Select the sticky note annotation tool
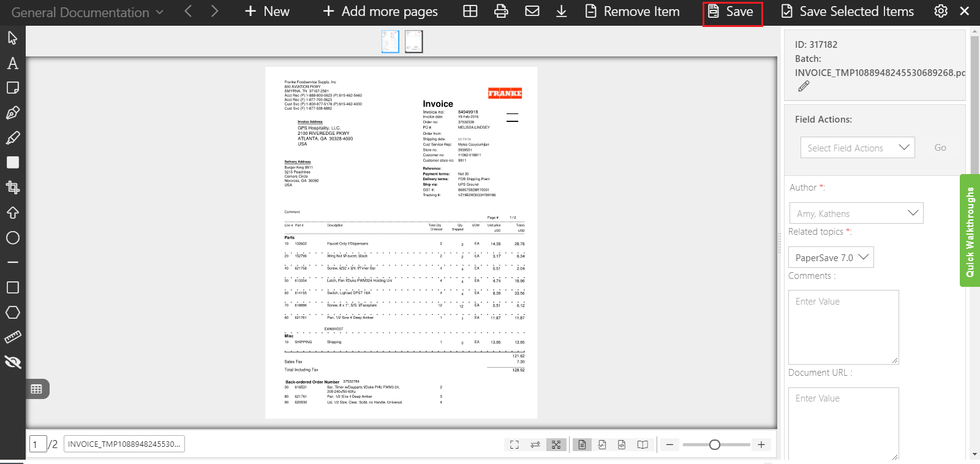 coord(12,88)
